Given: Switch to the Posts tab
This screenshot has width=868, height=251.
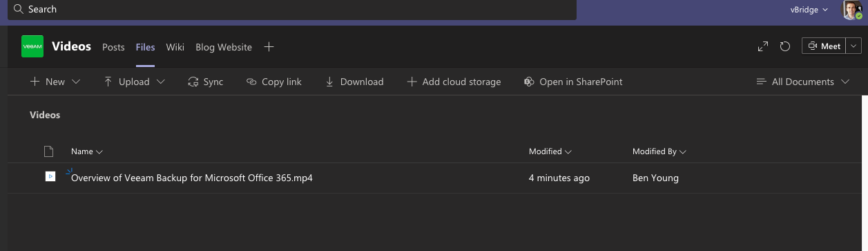Looking at the screenshot, I should point(113,47).
